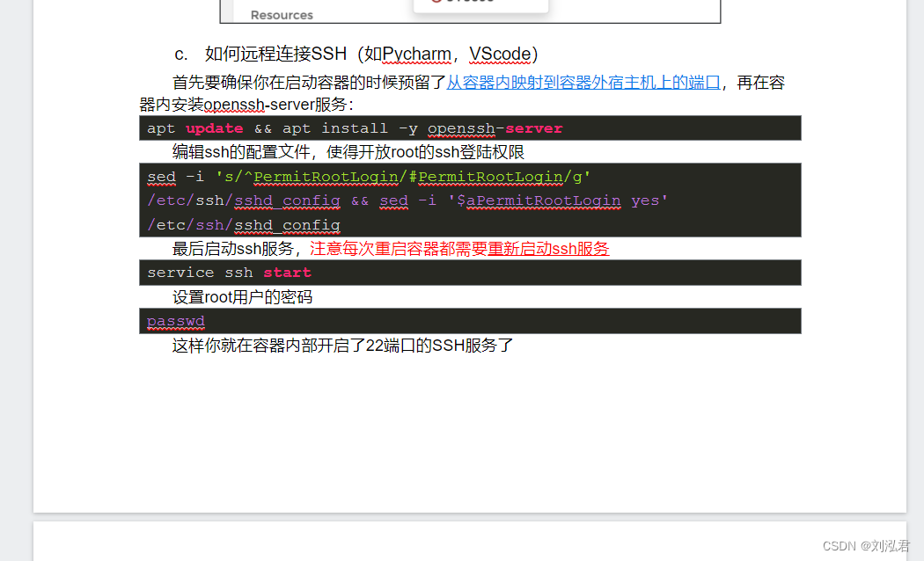Viewport: 924px width, 561px height.
Task: Click the "sshd_config" file path text
Action: 287,200
